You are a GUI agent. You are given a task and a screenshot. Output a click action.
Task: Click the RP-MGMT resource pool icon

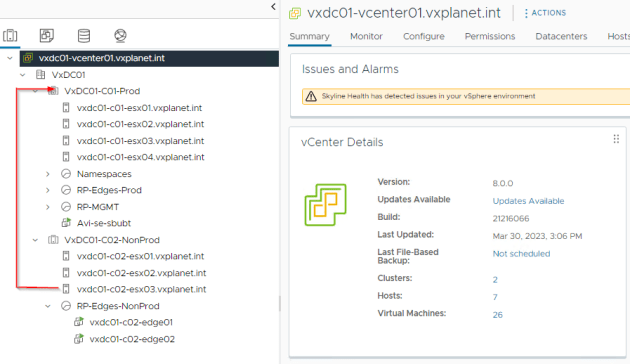[66, 207]
